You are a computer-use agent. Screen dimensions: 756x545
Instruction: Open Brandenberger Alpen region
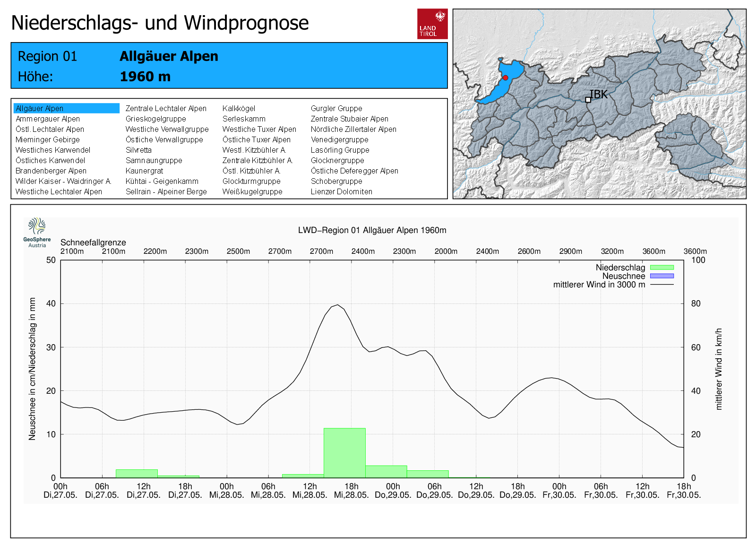(x=51, y=171)
